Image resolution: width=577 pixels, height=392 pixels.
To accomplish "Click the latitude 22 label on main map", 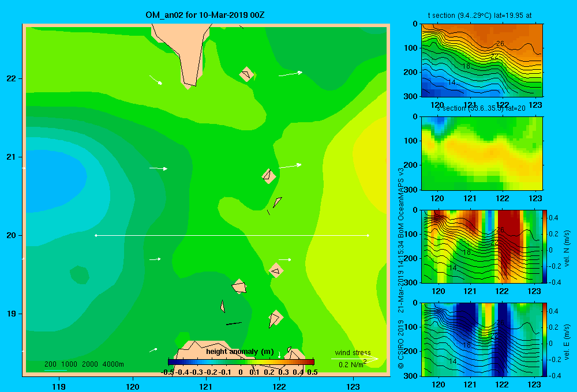I will (x=12, y=78).
